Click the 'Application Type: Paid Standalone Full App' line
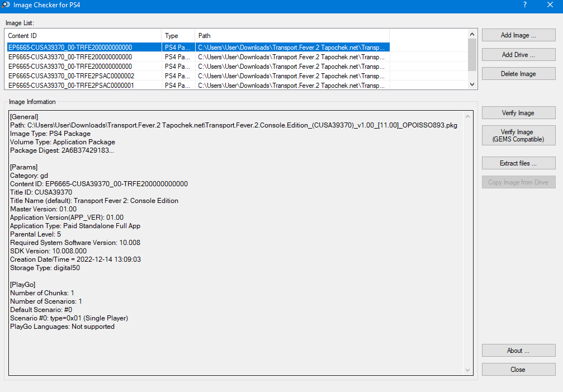The height and width of the screenshot is (392, 563). click(x=75, y=226)
